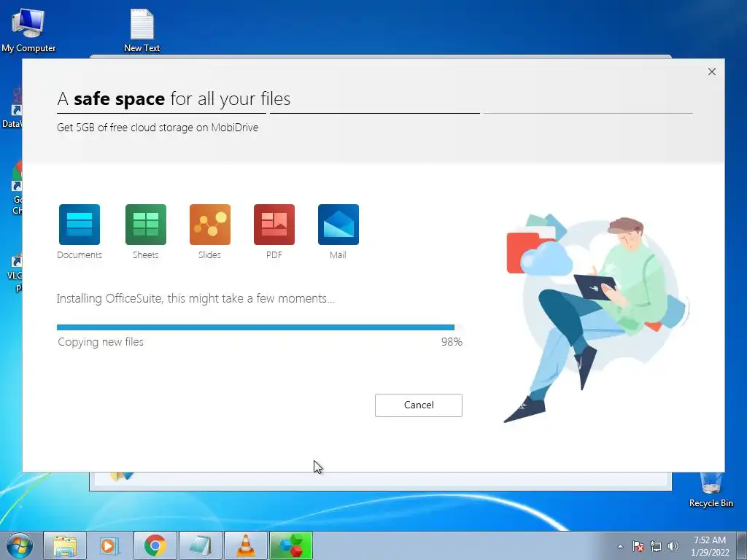The height and width of the screenshot is (560, 747).
Task: Click the '98%' progress value
Action: (x=452, y=342)
